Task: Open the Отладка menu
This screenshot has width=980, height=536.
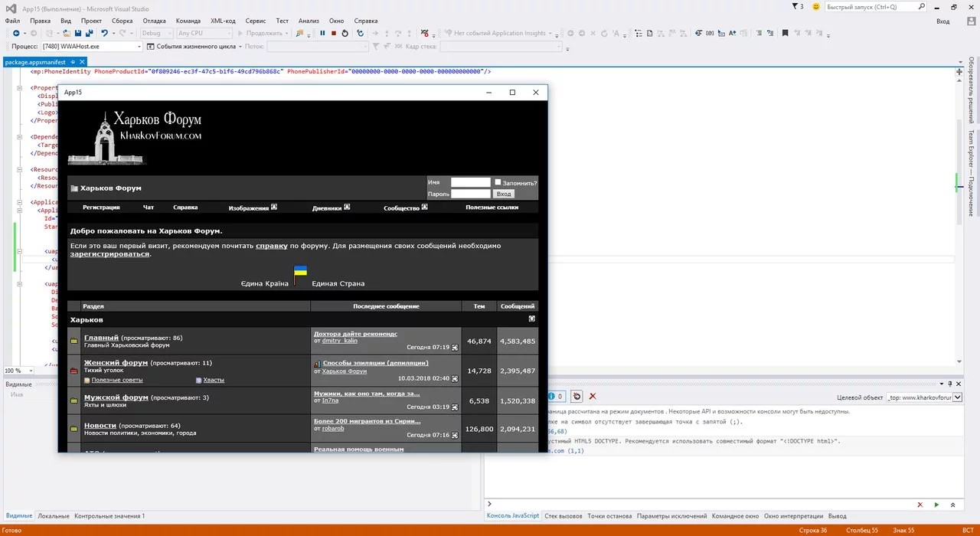Action: click(x=154, y=21)
